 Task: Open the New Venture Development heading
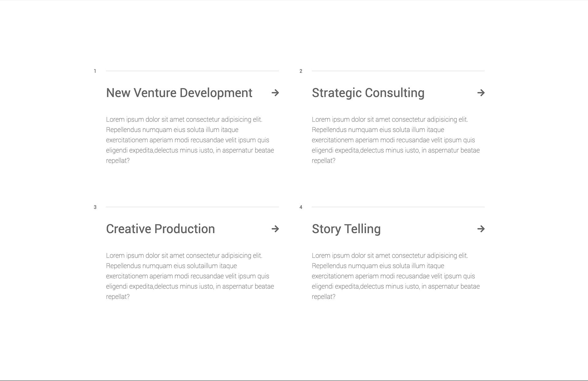(179, 93)
